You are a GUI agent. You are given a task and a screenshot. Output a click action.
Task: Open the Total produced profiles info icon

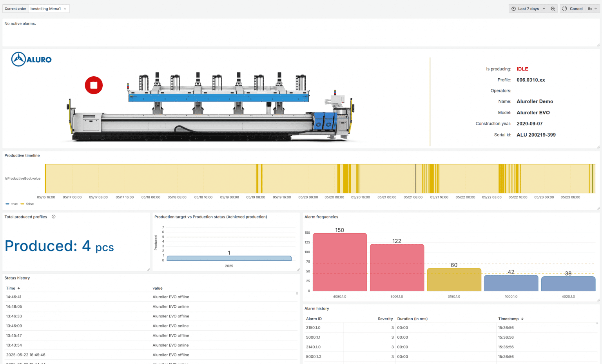click(x=53, y=216)
